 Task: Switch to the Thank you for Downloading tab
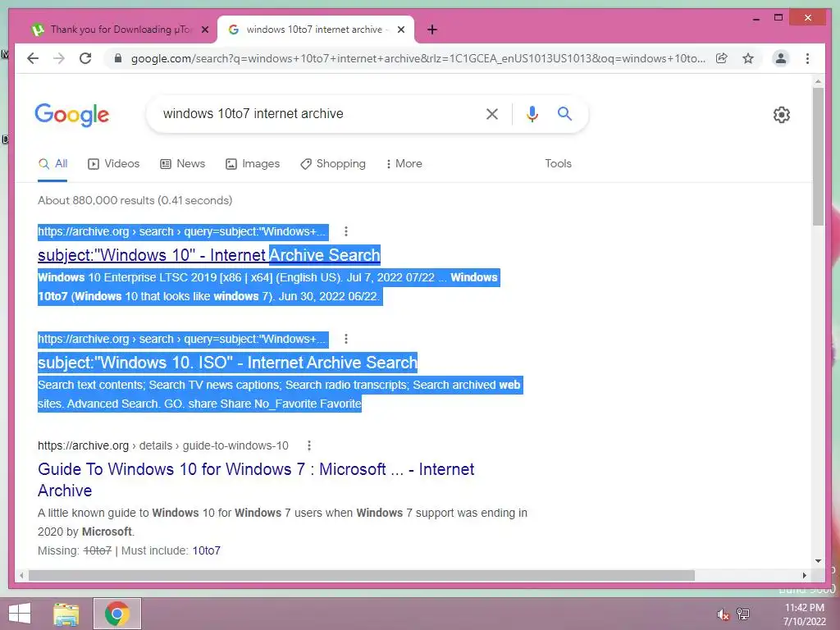tap(120, 30)
